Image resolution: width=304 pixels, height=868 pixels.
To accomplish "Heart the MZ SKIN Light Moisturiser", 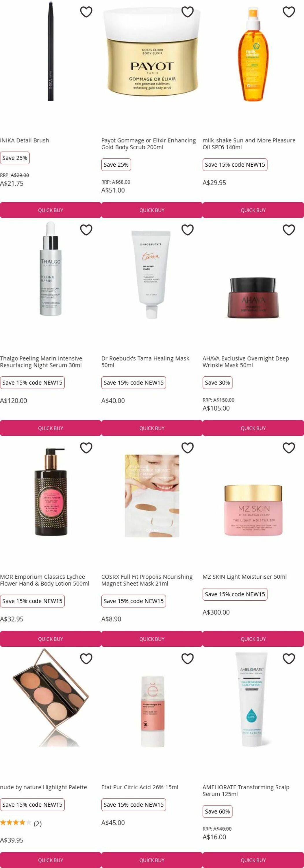I will click(289, 448).
